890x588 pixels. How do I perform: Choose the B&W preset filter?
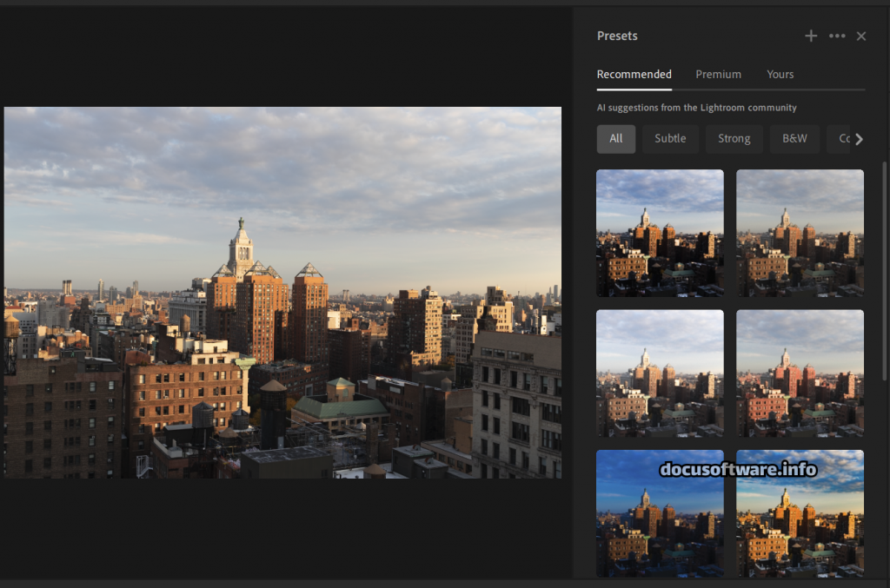[x=794, y=139]
